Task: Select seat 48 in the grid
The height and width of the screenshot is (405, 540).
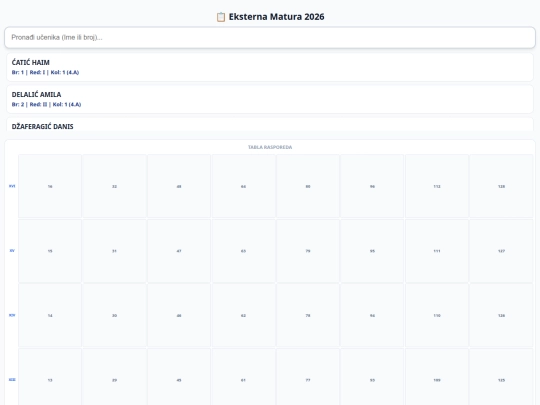Action: click(x=179, y=186)
